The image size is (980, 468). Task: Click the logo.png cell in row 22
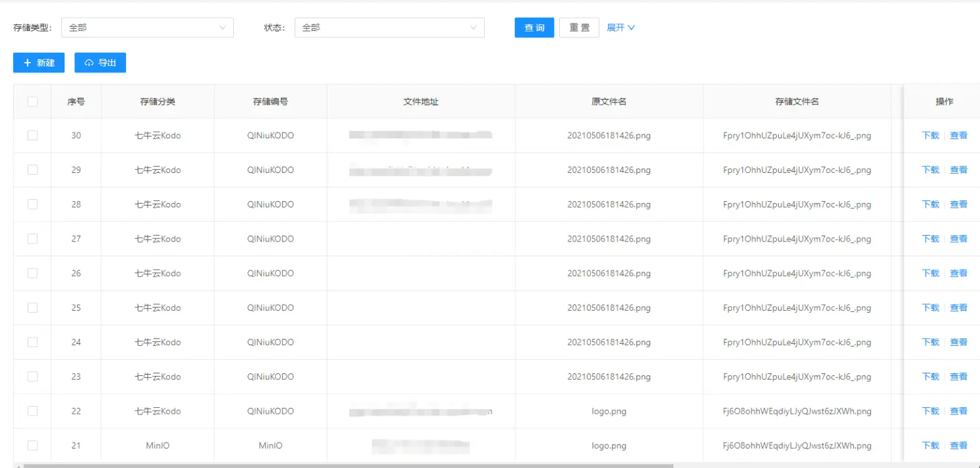609,411
